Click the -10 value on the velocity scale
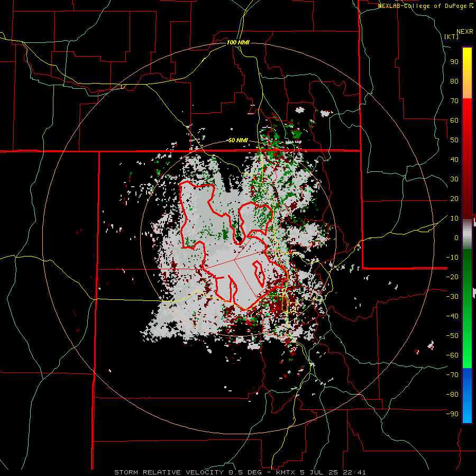The height and width of the screenshot is (476, 476). (x=452, y=258)
